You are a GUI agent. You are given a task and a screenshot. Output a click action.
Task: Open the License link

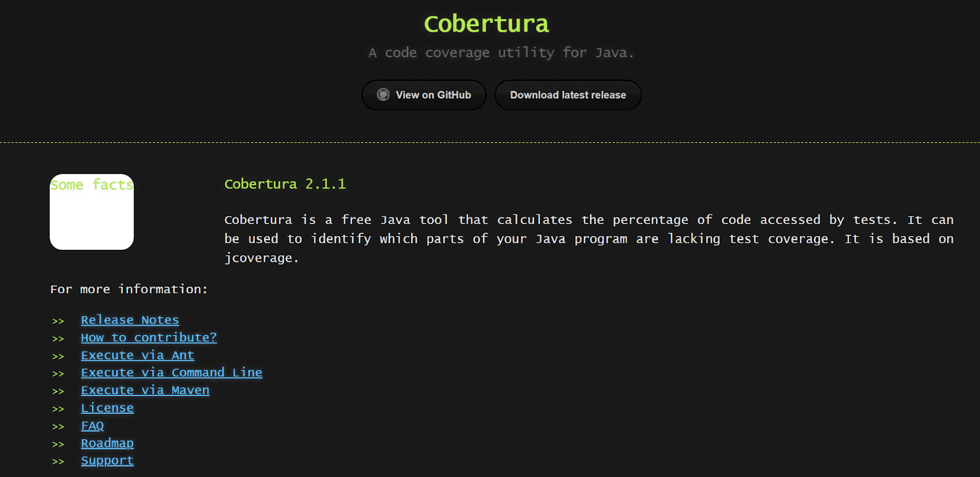(107, 408)
